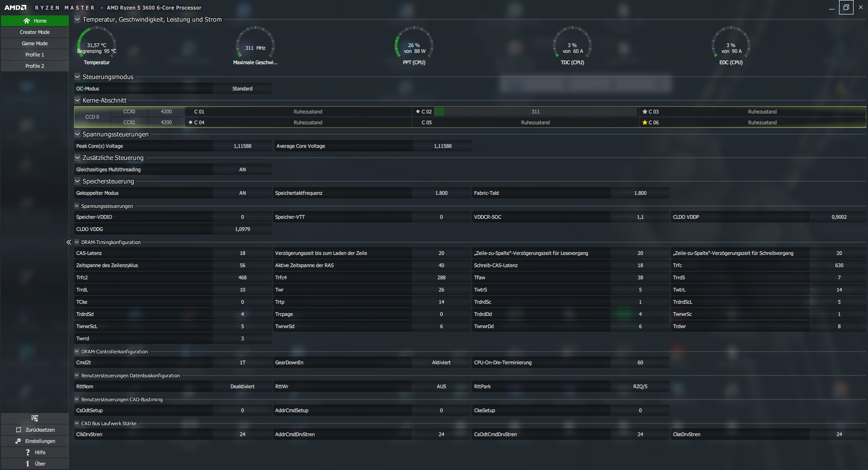Collapse the sidebar with the double-chevron icon
This screenshot has width=868, height=470.
[x=69, y=242]
